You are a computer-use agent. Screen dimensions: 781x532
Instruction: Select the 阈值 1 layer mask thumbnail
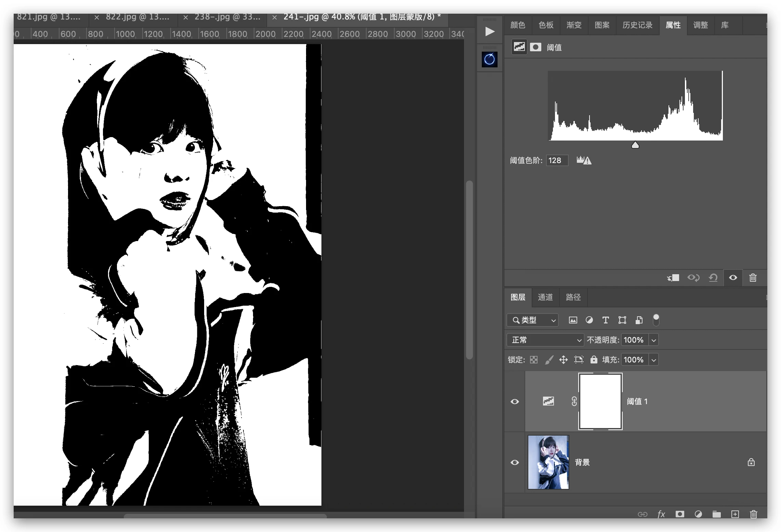(600, 401)
